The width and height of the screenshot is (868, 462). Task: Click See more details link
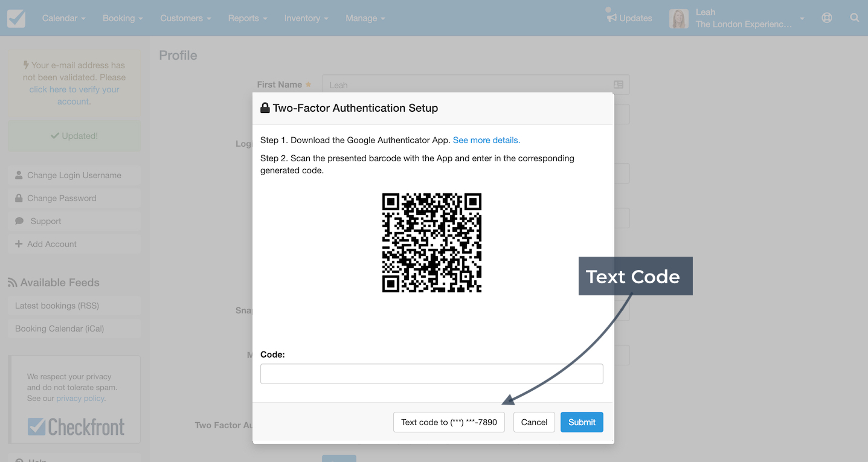(x=486, y=140)
